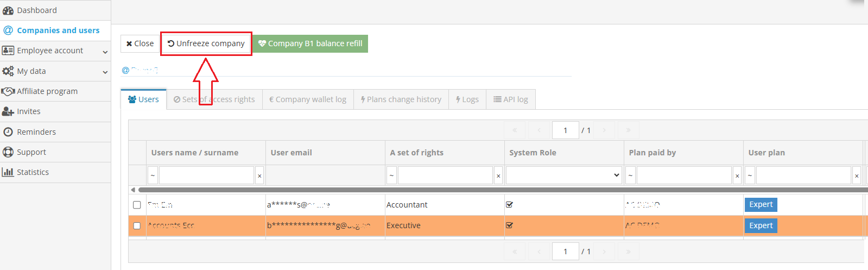Click the Statistics bar chart icon

tap(8, 172)
